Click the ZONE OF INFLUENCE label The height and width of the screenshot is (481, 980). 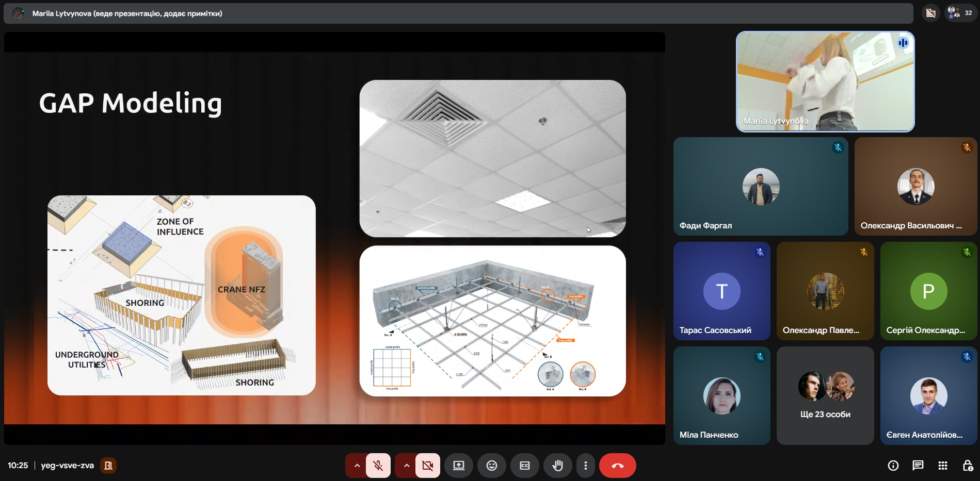(x=180, y=227)
